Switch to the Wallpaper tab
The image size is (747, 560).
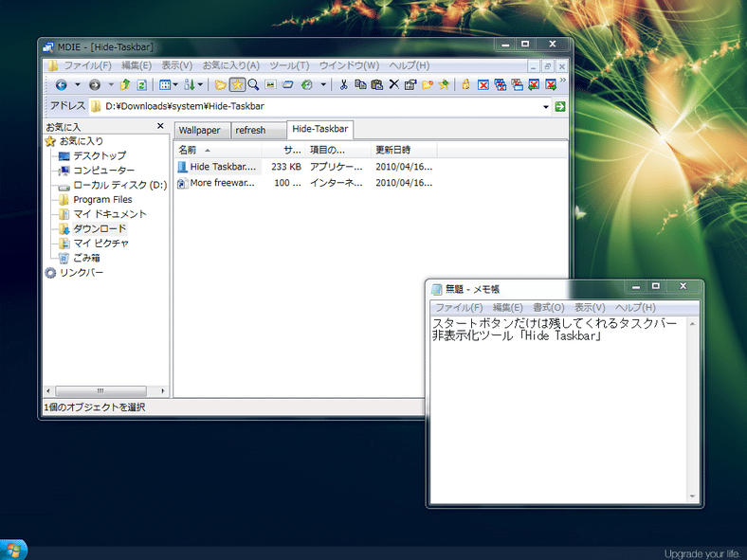(x=202, y=131)
